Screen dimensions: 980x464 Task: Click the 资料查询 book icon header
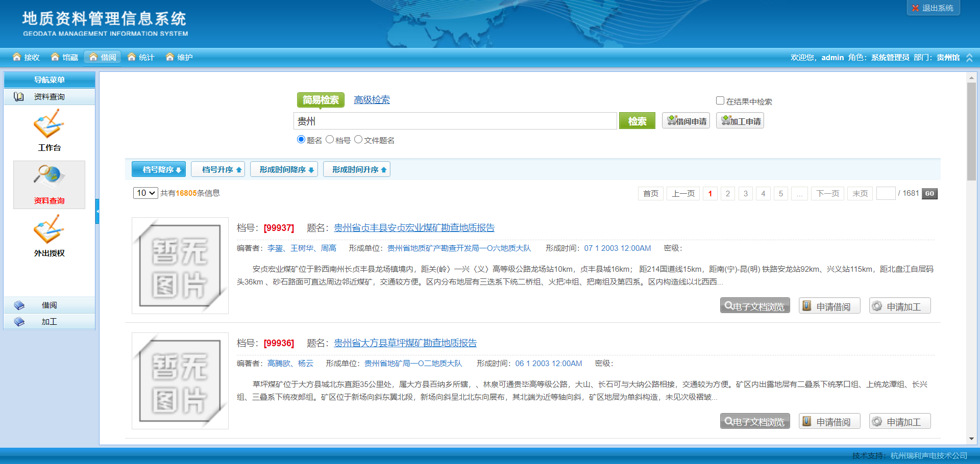pyautogui.click(x=49, y=96)
